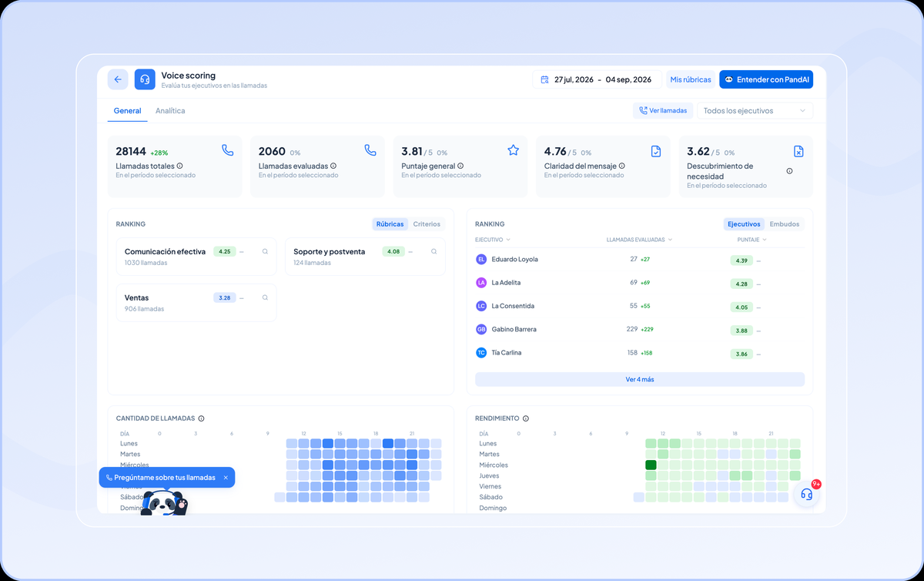Open the Comunicación efectiva rubric card
Screen dimensions: 924x581
point(196,257)
